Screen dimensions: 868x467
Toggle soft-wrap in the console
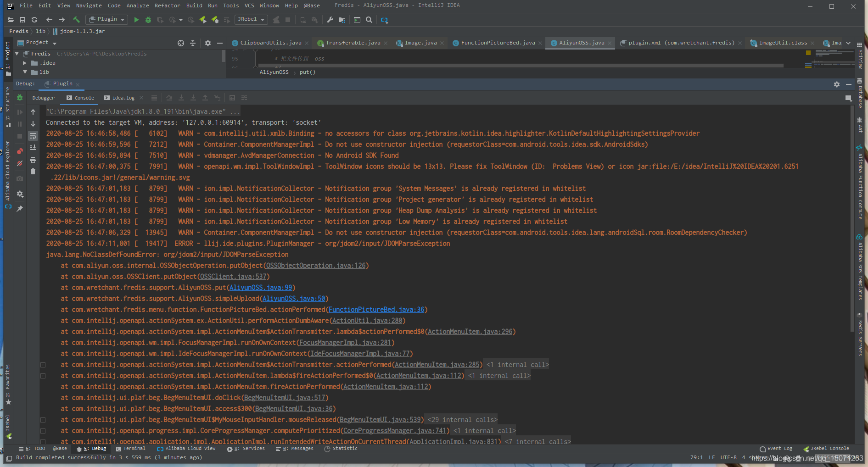point(33,136)
